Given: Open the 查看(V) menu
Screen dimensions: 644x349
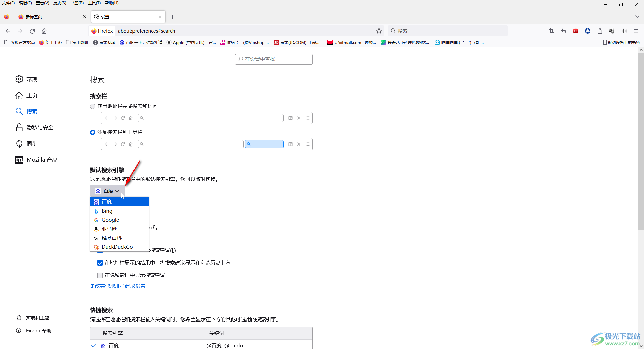Looking at the screenshot, I should click(x=43, y=3).
